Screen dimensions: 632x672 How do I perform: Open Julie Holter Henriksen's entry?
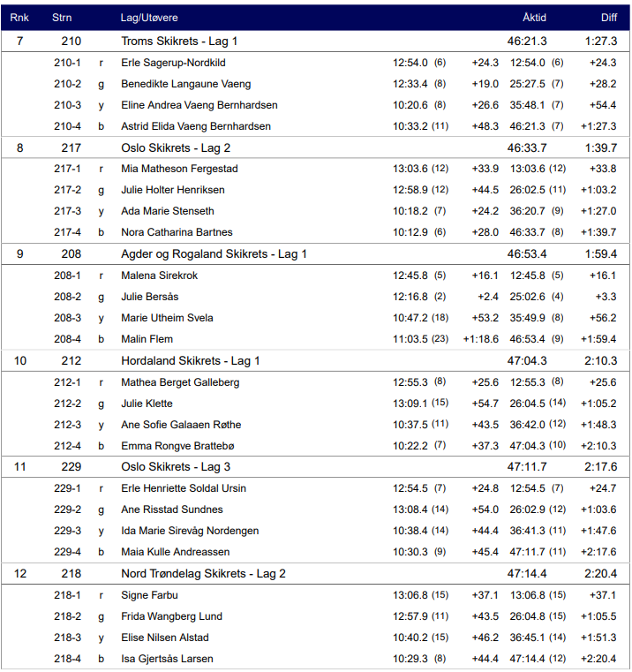click(173, 190)
